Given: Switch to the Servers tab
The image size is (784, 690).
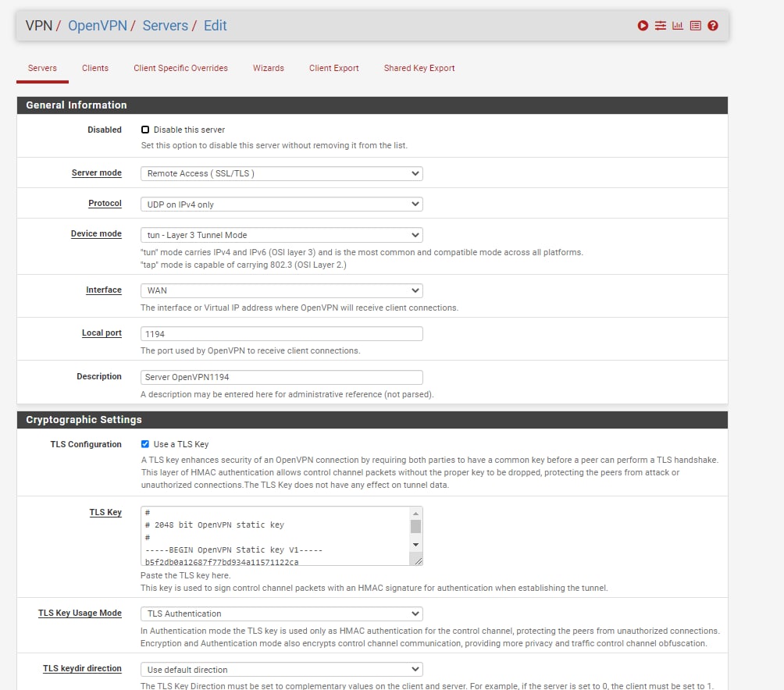Looking at the screenshot, I should (42, 68).
